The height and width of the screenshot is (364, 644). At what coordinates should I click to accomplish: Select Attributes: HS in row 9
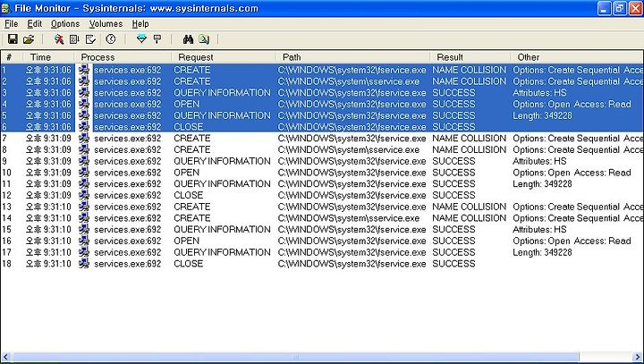point(539,161)
